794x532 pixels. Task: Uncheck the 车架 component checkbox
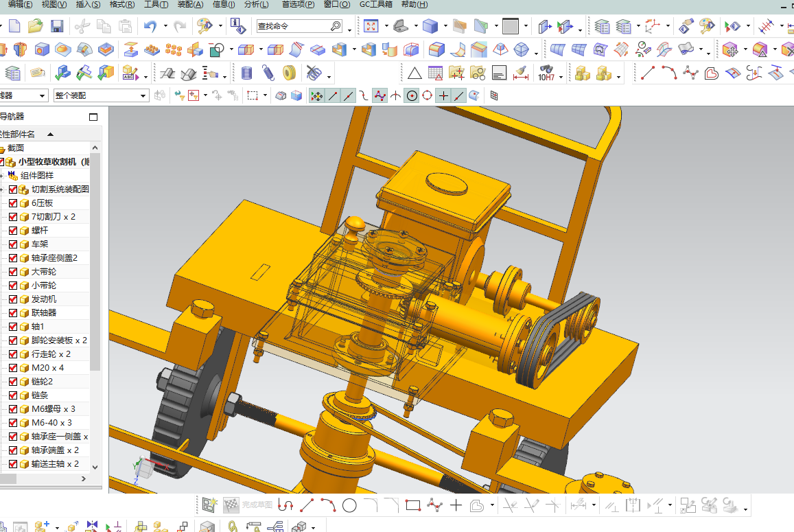[13, 244]
